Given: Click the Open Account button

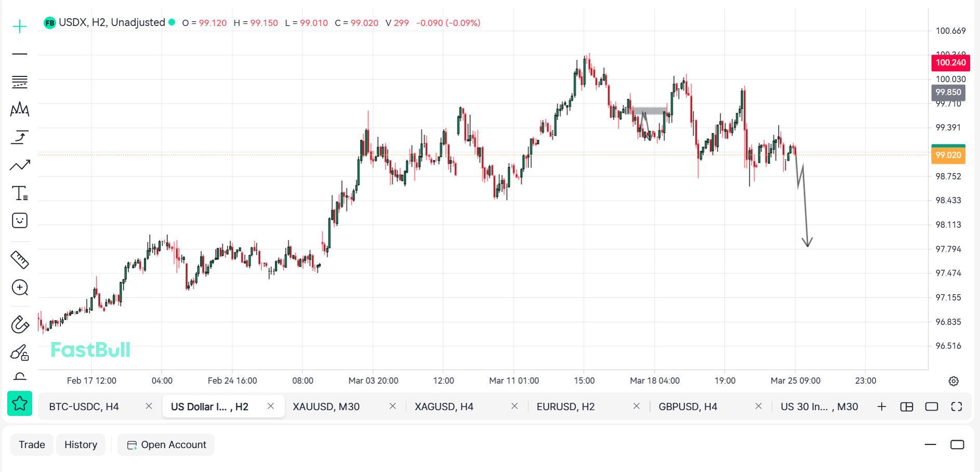Looking at the screenshot, I should (x=166, y=444).
